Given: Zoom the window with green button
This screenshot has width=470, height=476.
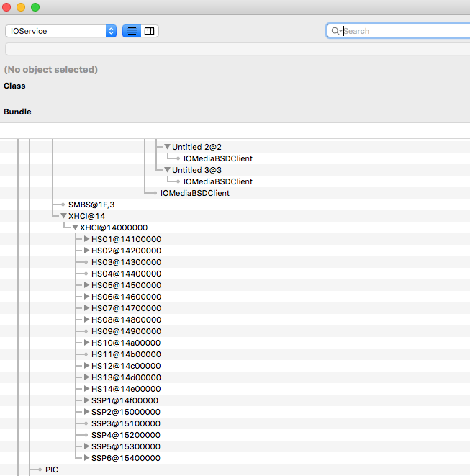Looking at the screenshot, I should point(35,7).
